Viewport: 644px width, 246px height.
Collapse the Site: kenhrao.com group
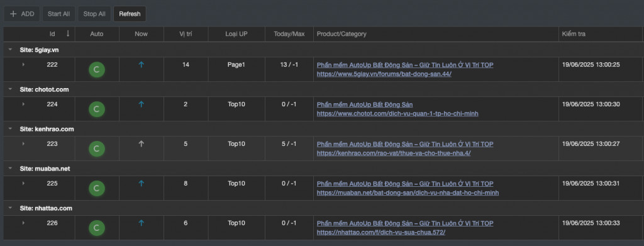coord(10,129)
